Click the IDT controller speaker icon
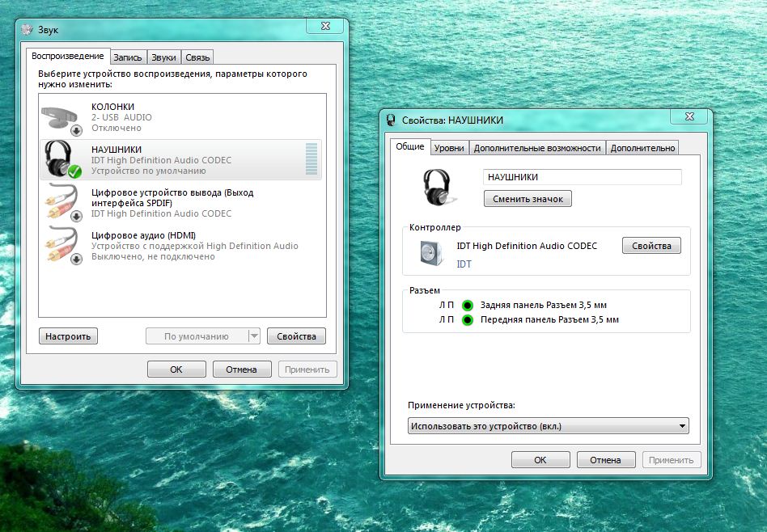The image size is (767, 532). click(x=431, y=253)
